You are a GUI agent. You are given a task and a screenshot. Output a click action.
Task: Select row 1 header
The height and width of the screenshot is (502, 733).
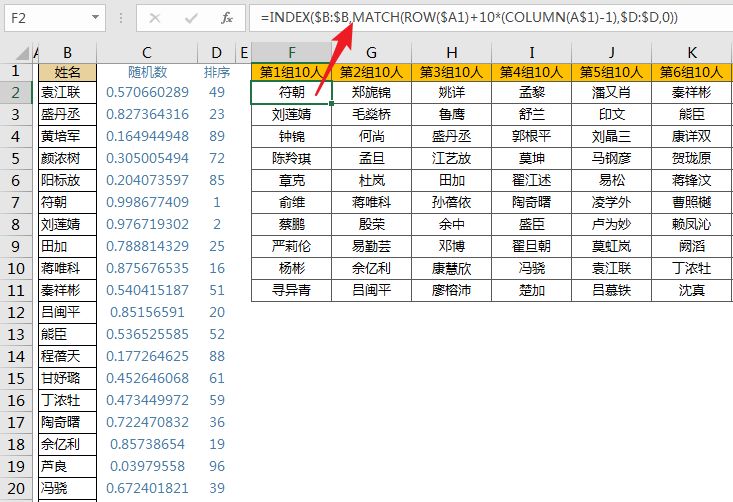click(x=16, y=72)
